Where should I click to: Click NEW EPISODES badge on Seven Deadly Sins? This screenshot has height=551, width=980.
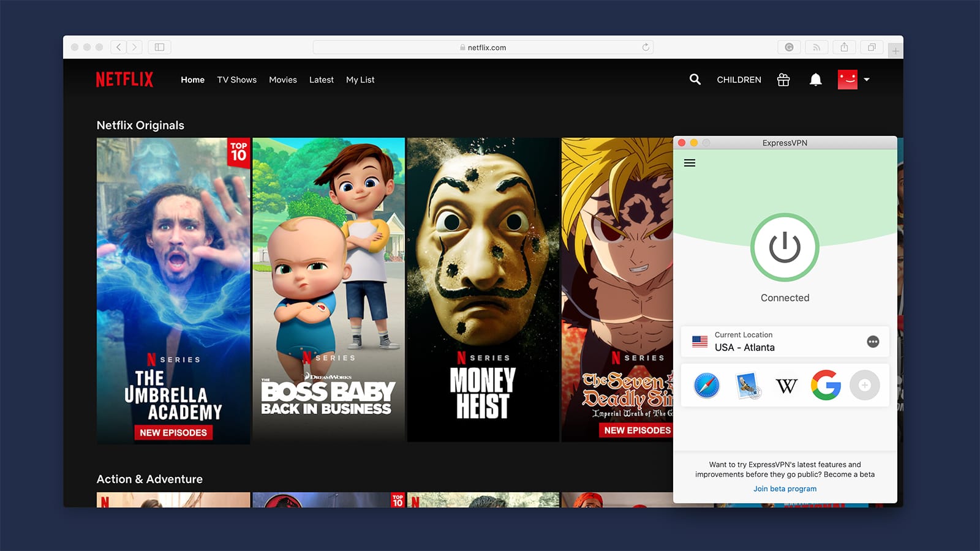pyautogui.click(x=636, y=430)
